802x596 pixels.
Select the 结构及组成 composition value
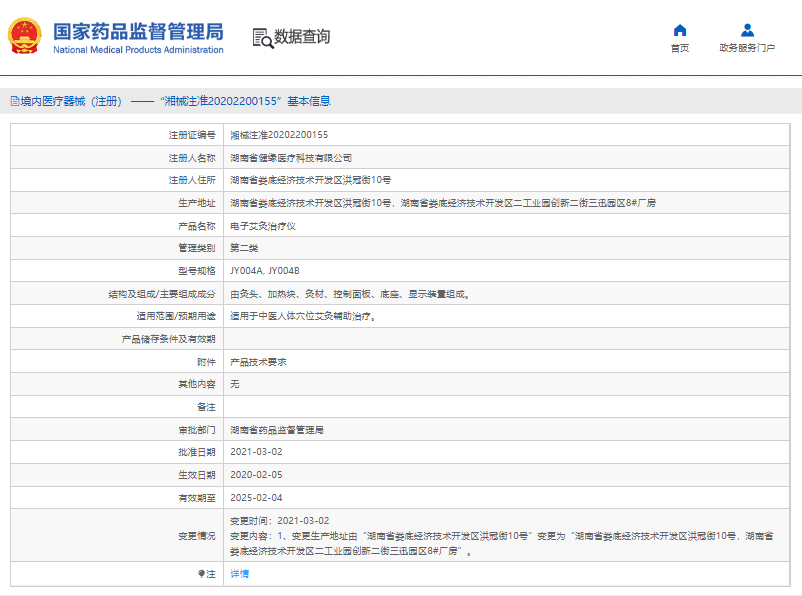pyautogui.click(x=350, y=294)
